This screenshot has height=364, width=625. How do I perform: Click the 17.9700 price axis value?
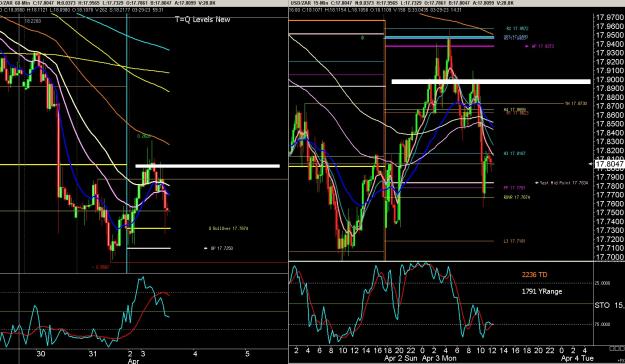pyautogui.click(x=610, y=18)
